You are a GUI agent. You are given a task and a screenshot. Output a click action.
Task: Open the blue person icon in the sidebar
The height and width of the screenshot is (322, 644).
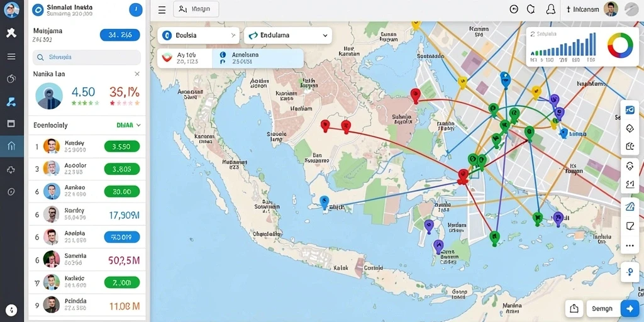[x=11, y=102]
